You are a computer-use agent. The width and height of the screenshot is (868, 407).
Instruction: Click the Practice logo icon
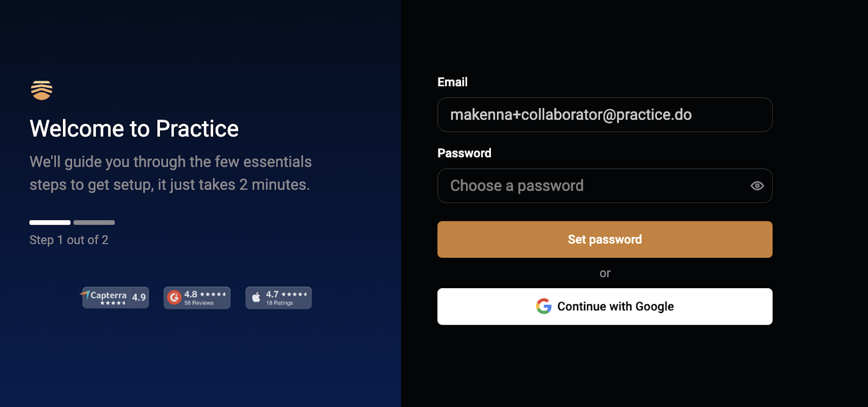42,90
